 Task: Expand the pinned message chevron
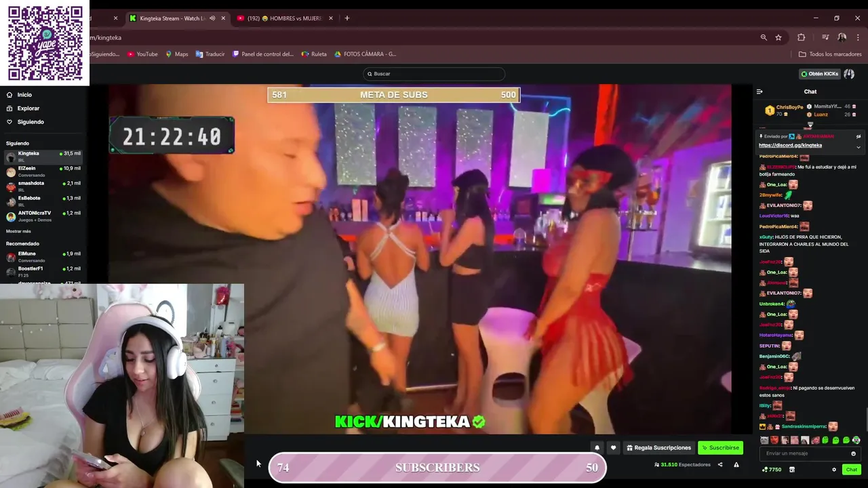tap(858, 147)
